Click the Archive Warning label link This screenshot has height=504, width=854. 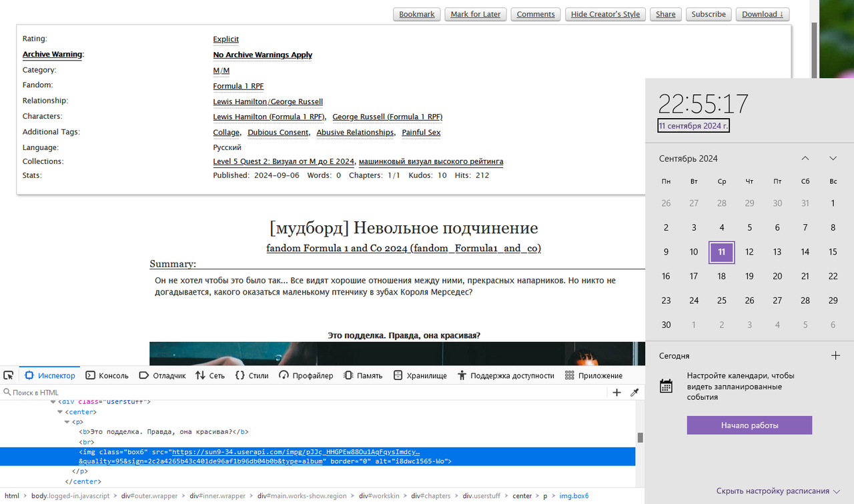pyautogui.click(x=52, y=55)
